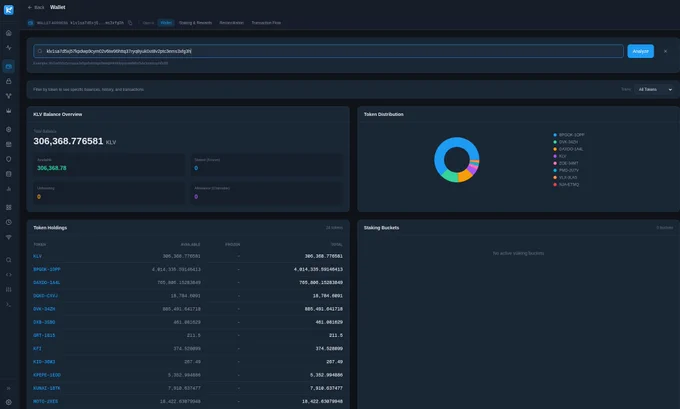
Task: Click the first blue legend entry in Token Distribution
Action: pyautogui.click(x=569, y=135)
